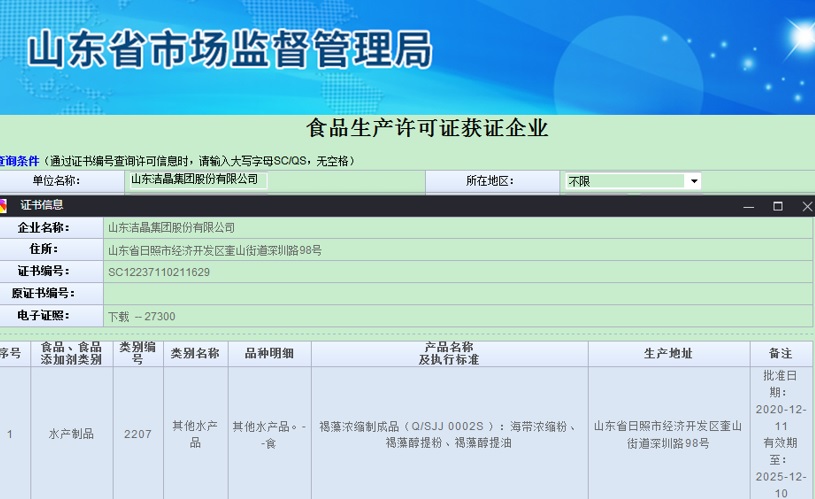Click the 原证书编号 label

[x=43, y=293]
